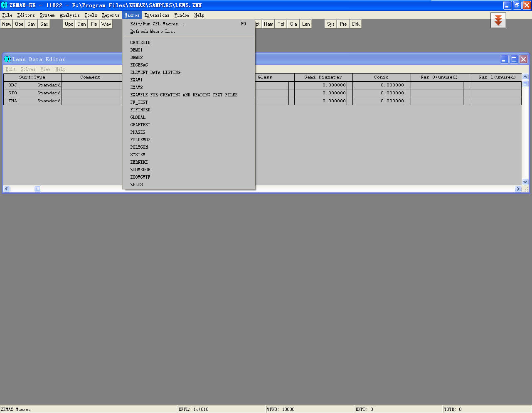
Task: Run the ZERNIKE macro
Action: [x=189, y=162]
